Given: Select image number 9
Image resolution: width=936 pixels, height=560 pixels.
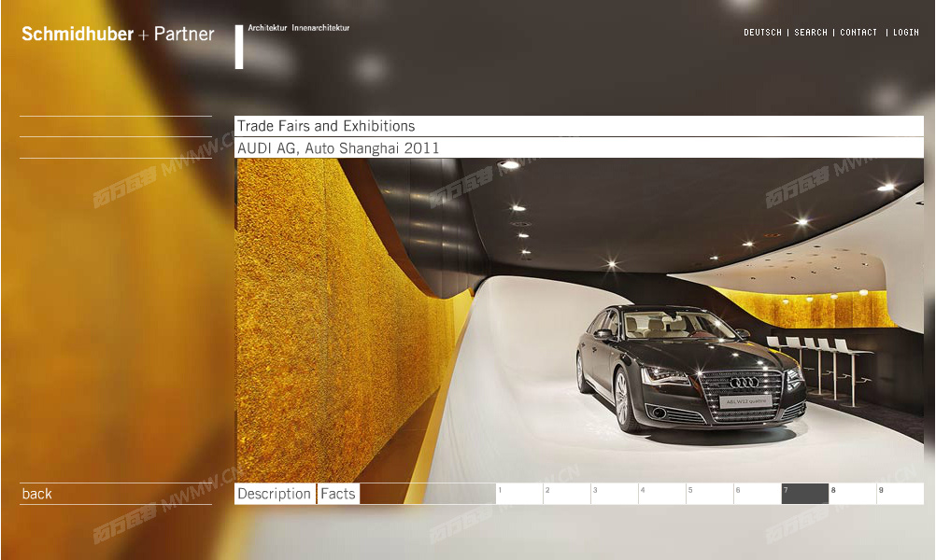Looking at the screenshot, I should tap(901, 494).
